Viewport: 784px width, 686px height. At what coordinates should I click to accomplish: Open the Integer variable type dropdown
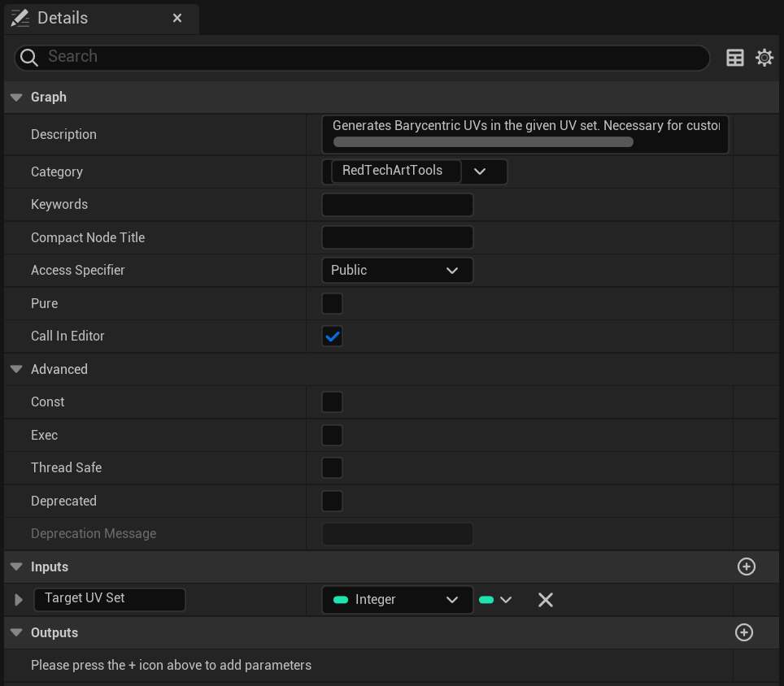coord(397,600)
